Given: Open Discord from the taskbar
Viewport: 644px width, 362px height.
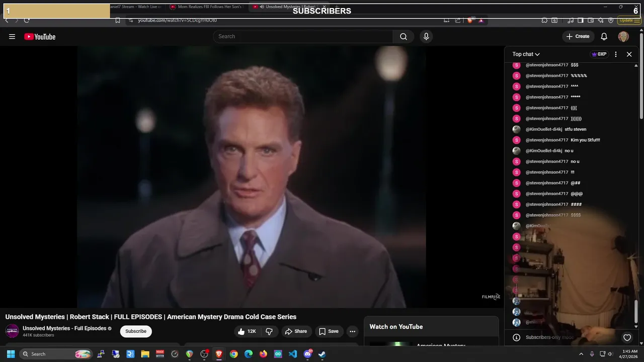Looking at the screenshot, I should [307, 354].
